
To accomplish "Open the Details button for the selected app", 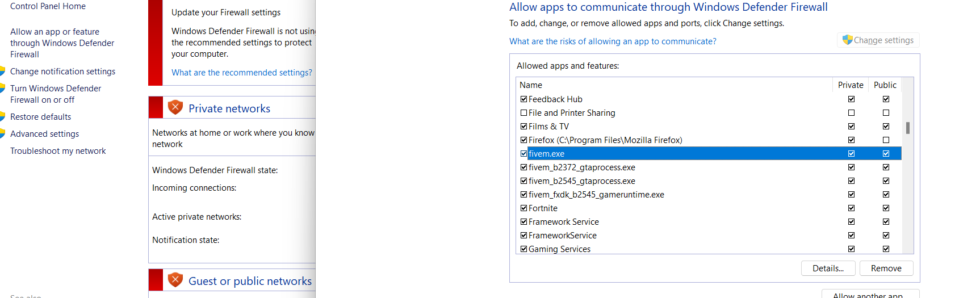I will pyautogui.click(x=828, y=268).
